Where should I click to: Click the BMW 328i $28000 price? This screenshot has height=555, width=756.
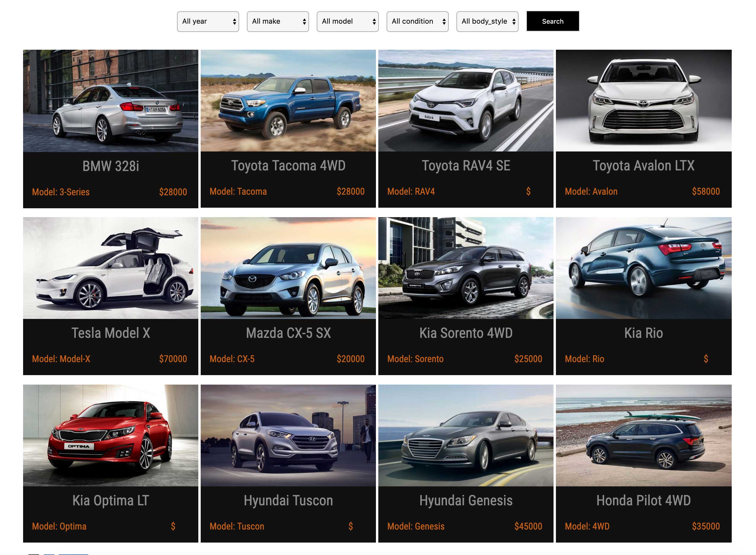(173, 192)
